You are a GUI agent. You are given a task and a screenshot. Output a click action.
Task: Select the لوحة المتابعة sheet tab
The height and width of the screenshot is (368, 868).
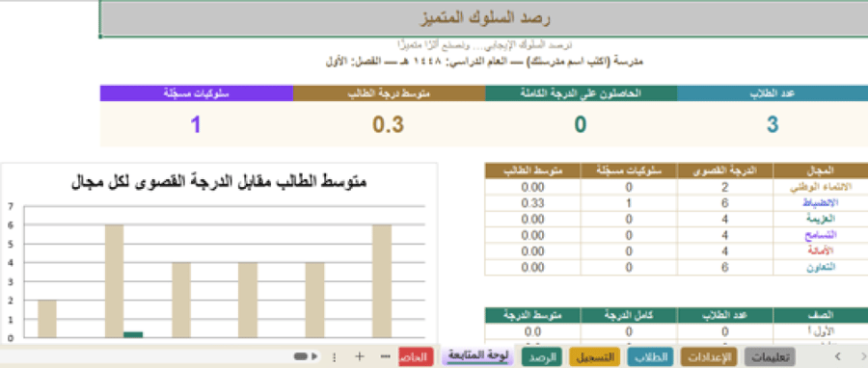point(477,355)
